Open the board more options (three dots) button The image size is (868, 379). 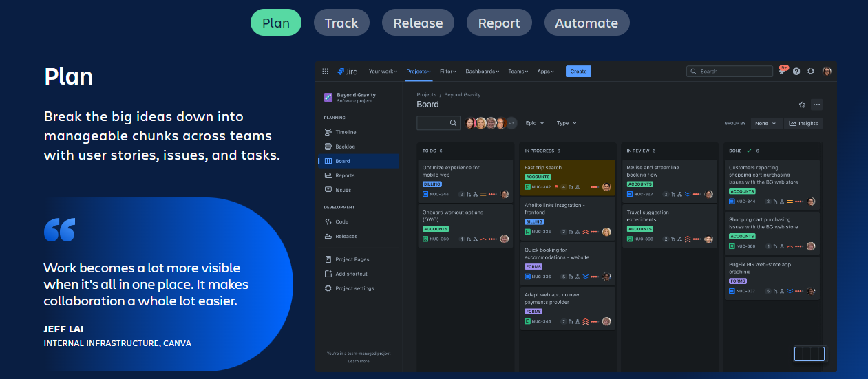[816, 105]
